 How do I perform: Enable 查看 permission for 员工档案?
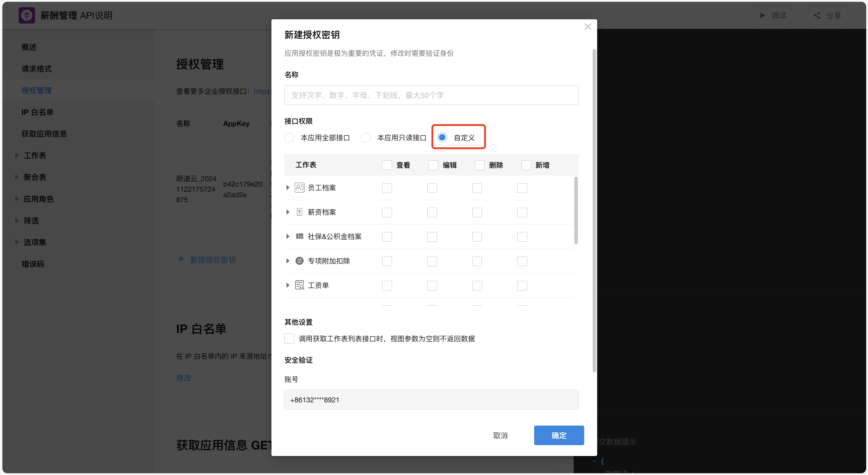tap(387, 188)
